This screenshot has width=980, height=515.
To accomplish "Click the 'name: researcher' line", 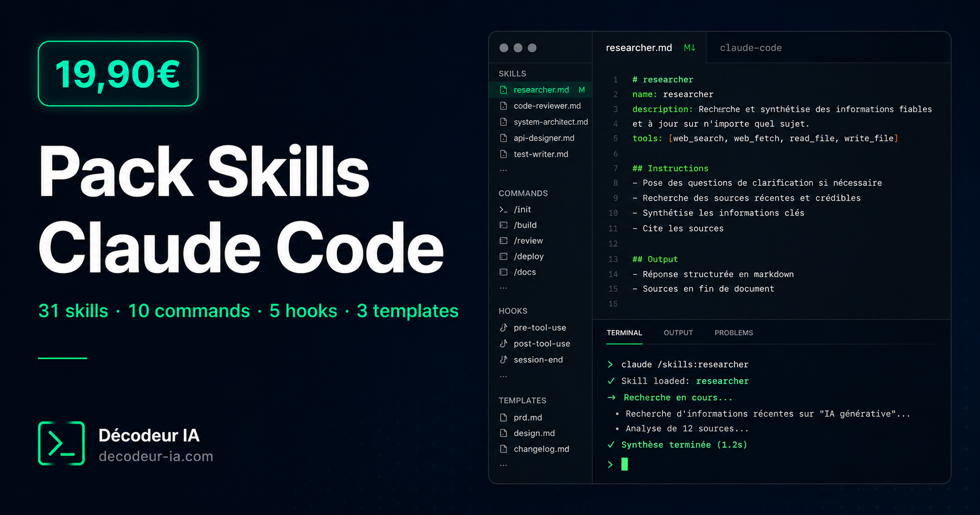I will pyautogui.click(x=673, y=95).
